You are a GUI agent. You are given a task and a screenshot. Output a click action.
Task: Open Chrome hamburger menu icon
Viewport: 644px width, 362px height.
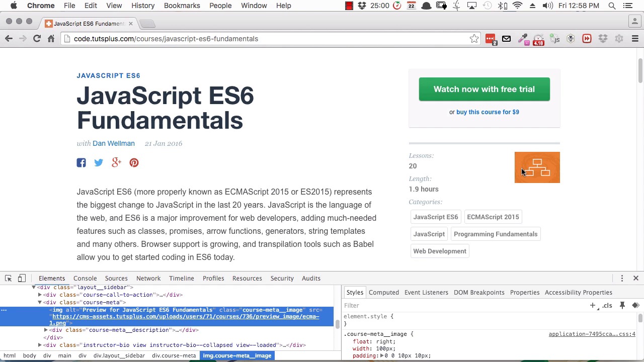635,39
